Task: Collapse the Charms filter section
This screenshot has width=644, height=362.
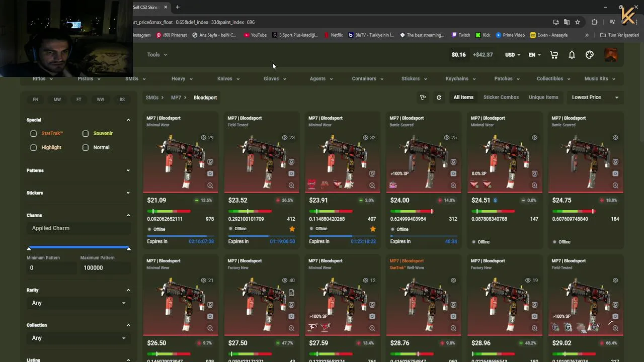Action: [128, 216]
